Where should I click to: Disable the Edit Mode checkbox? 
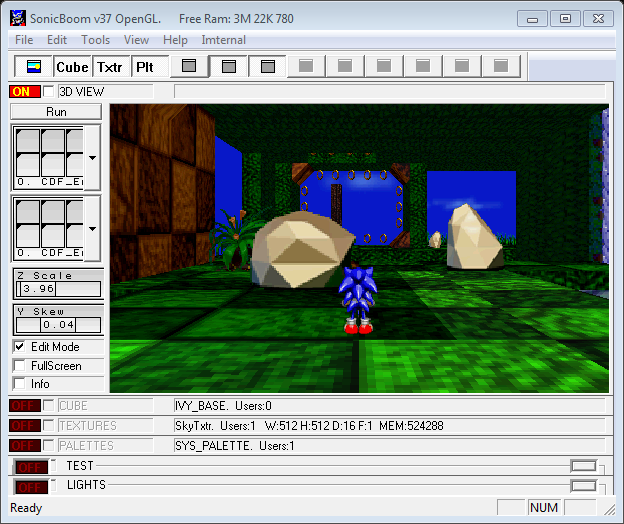point(20,347)
